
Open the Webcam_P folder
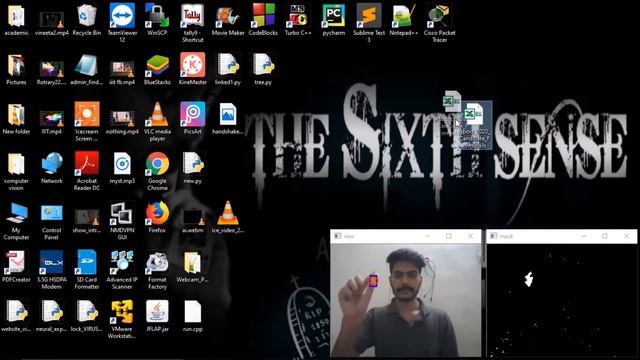tap(193, 267)
